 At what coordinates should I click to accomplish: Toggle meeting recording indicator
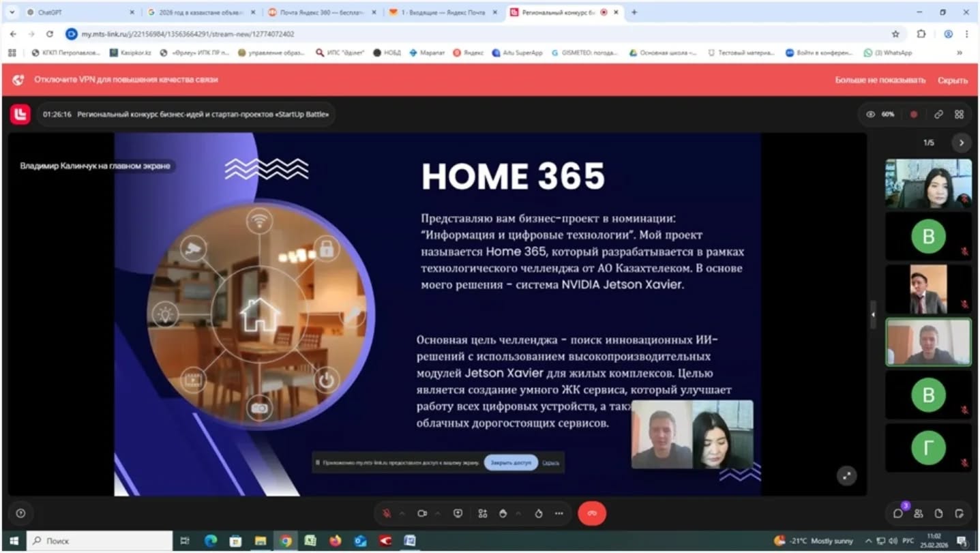pos(914,115)
